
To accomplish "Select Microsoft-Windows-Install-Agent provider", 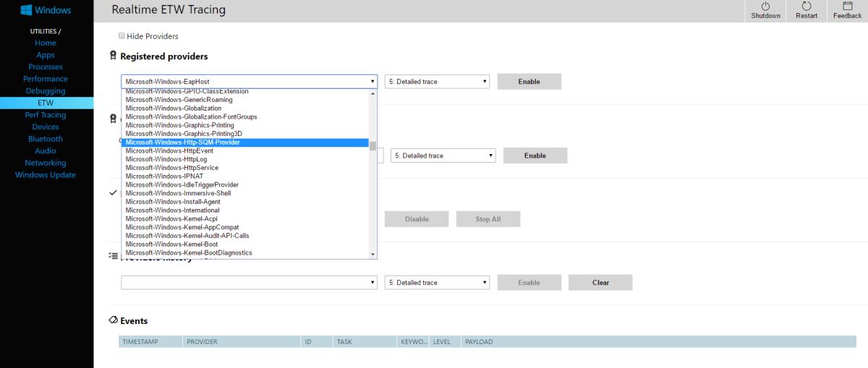I will tap(245, 202).
